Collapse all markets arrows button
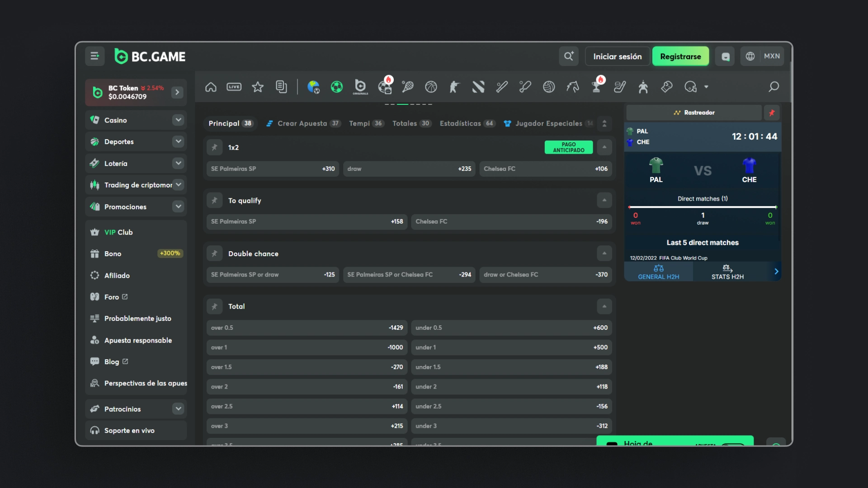Image resolution: width=868 pixels, height=488 pixels. click(604, 123)
